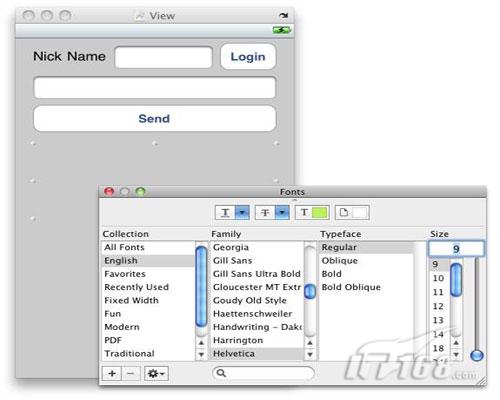Select Georgia font family

[257, 247]
